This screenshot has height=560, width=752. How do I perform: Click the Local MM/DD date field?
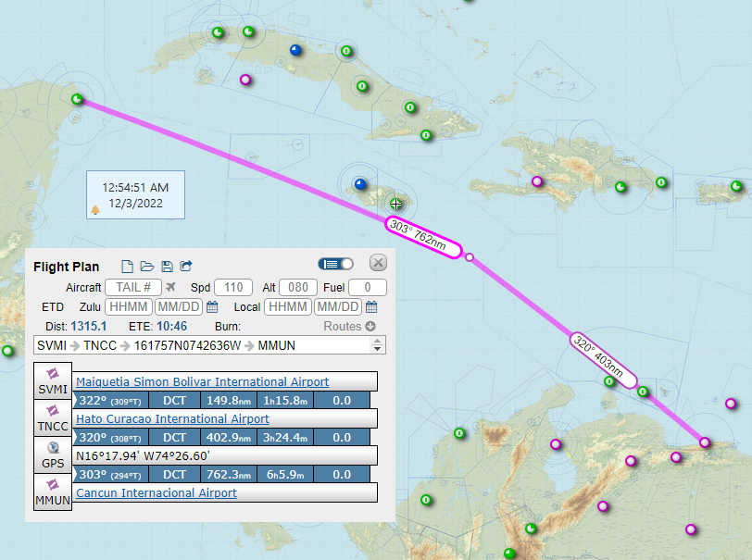click(x=338, y=307)
